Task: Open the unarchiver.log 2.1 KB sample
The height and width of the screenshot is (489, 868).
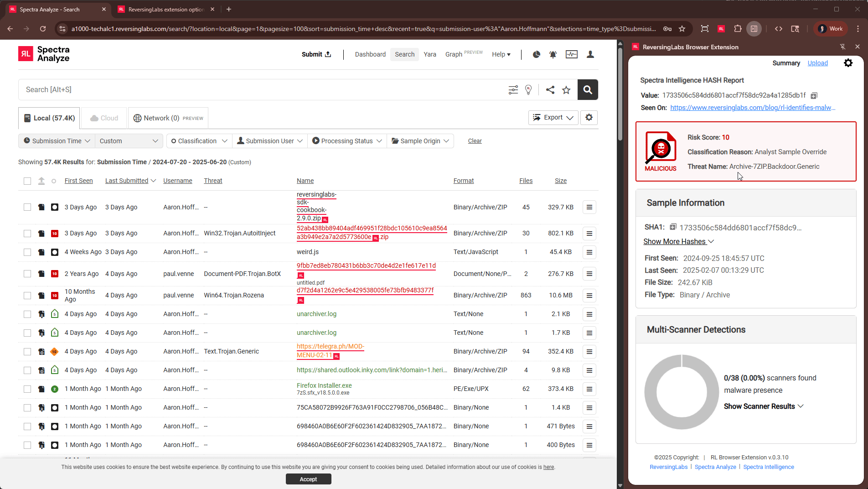Action: tap(316, 314)
